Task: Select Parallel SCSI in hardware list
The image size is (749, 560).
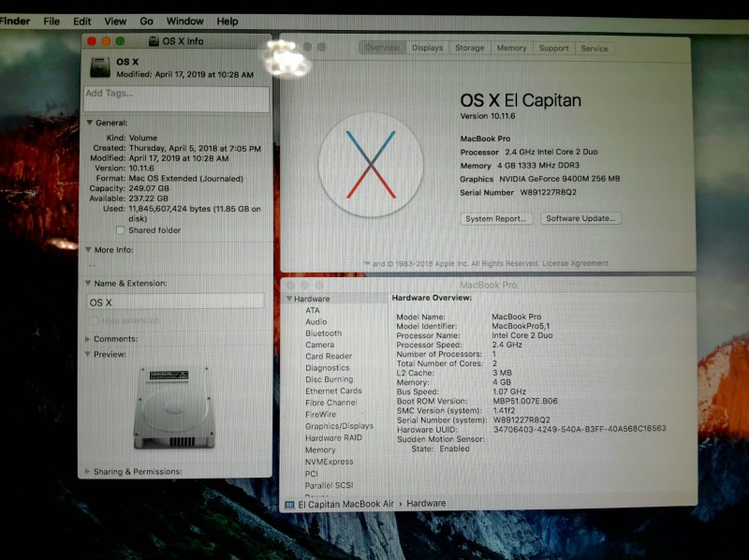Action: coord(329,485)
